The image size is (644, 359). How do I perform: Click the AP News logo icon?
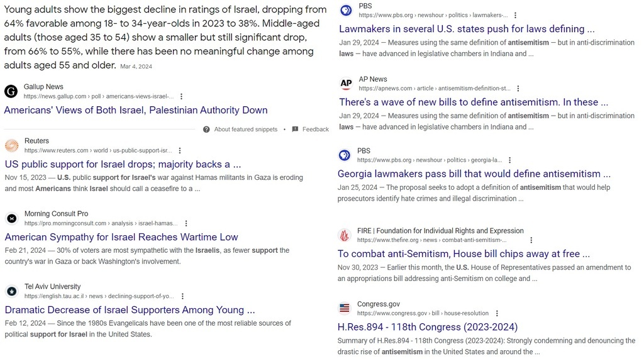click(x=347, y=84)
